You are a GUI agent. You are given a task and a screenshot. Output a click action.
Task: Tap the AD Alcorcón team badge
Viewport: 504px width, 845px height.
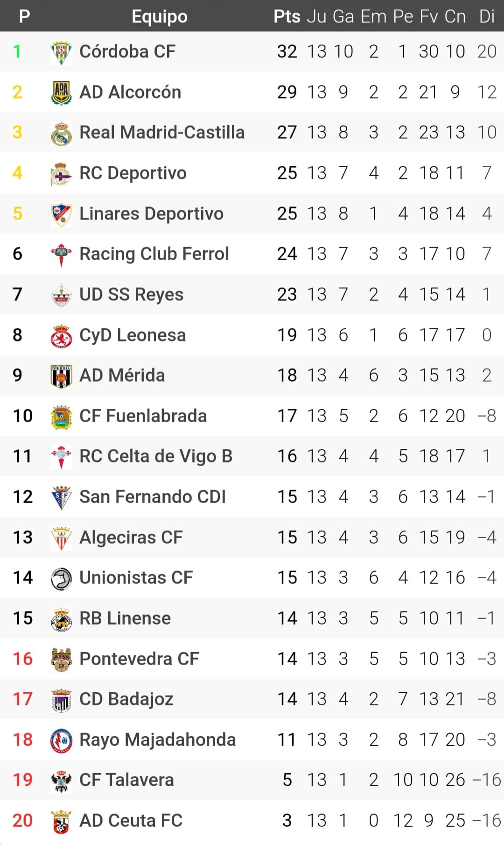[x=61, y=92]
